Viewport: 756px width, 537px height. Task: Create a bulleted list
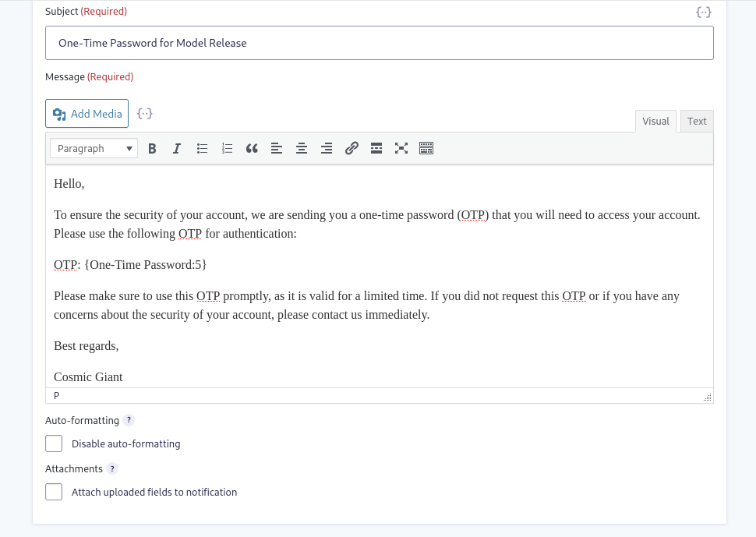tap(202, 148)
